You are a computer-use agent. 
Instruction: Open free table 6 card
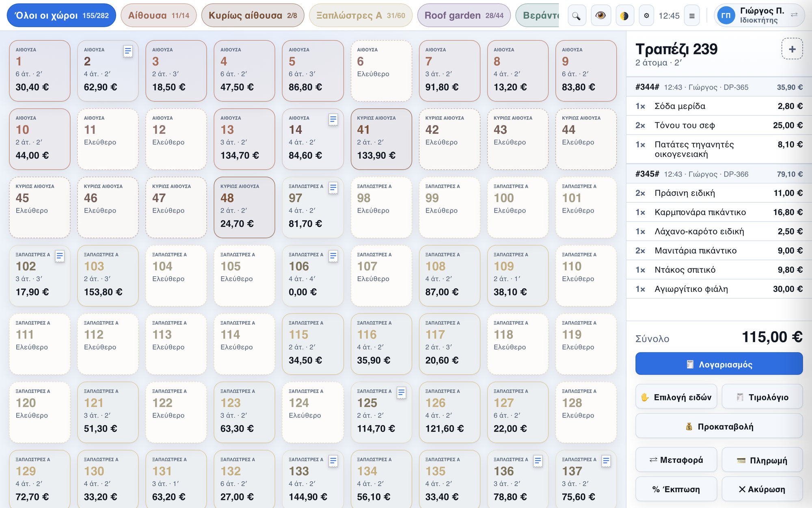pos(381,71)
